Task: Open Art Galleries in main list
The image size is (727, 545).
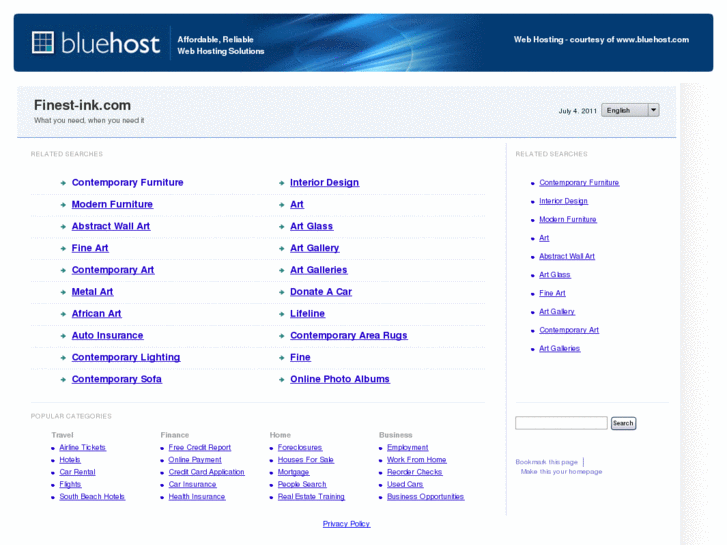Action: point(319,269)
